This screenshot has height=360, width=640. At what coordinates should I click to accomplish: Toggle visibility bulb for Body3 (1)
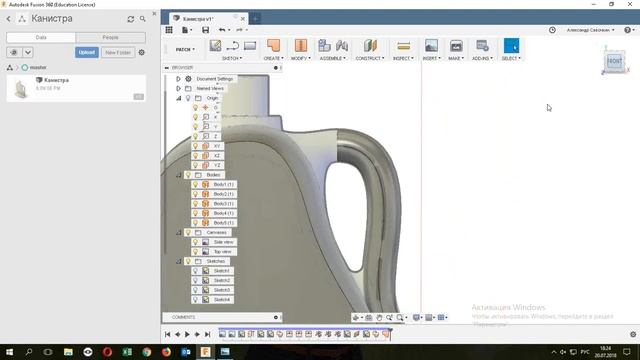[195, 204]
